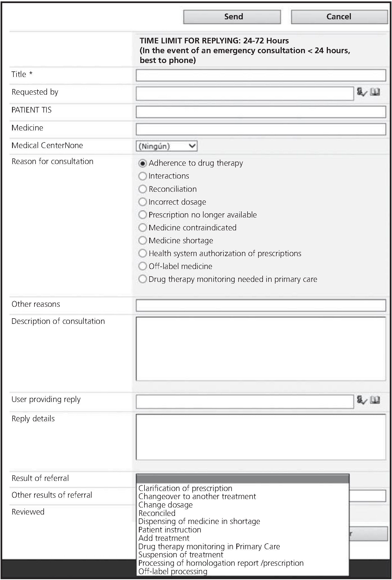Pick the Incorrect dosage reason
This screenshot has height=580, width=392.
[143, 202]
